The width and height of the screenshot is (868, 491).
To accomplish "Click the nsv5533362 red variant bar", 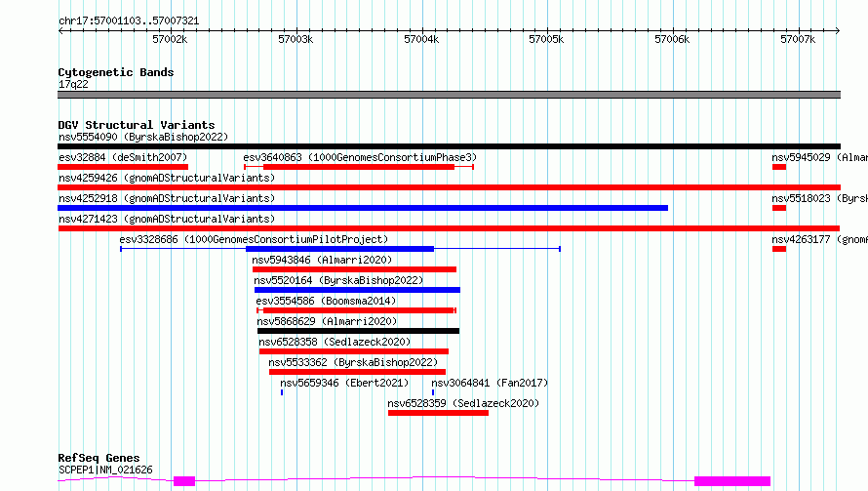I will coord(357,372).
